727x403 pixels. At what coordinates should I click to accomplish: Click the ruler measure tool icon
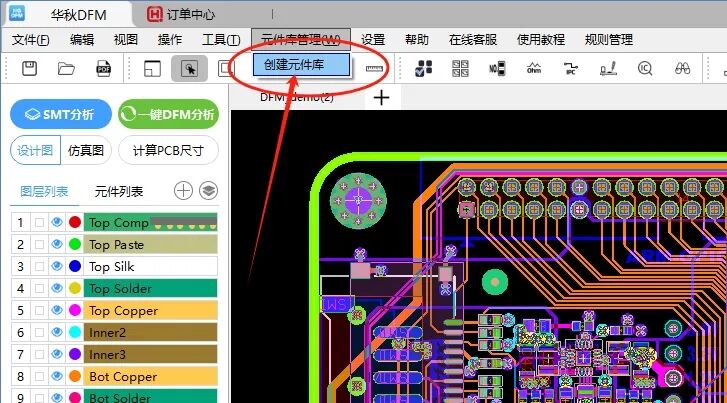point(374,69)
